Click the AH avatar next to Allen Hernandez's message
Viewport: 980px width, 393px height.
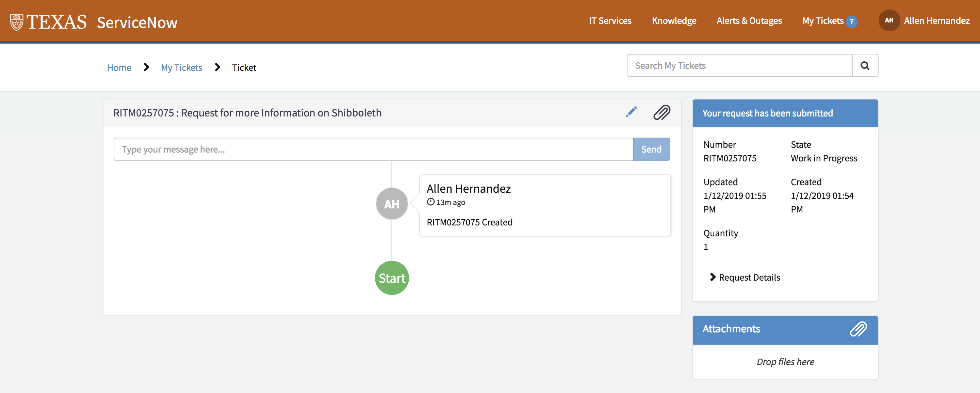(x=391, y=203)
